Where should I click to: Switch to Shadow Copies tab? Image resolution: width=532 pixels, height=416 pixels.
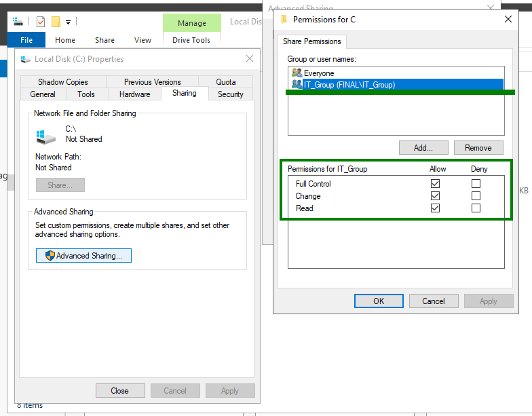point(63,81)
